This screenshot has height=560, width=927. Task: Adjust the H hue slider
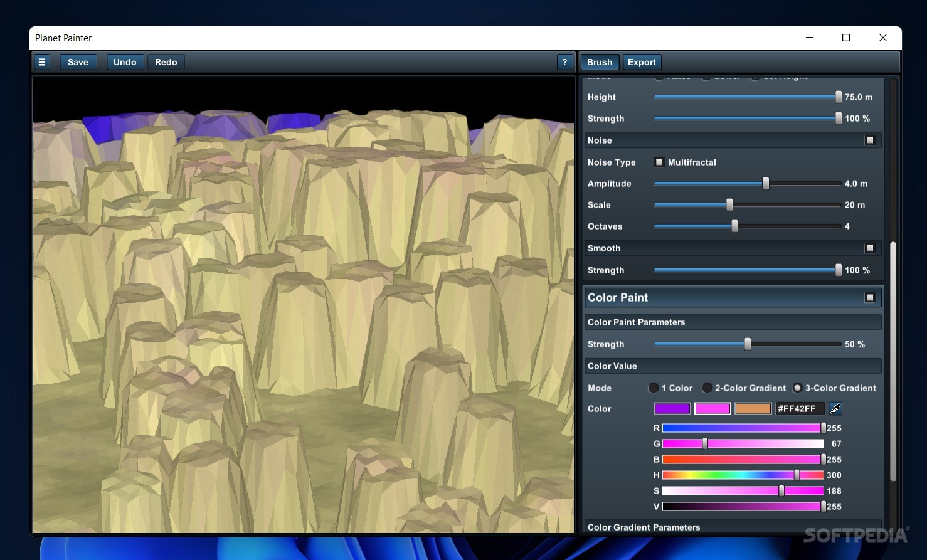743,475
